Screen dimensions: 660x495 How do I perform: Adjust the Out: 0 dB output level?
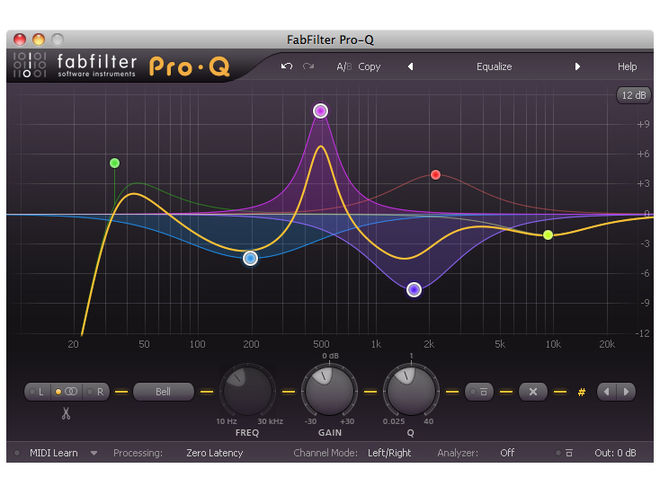615,453
